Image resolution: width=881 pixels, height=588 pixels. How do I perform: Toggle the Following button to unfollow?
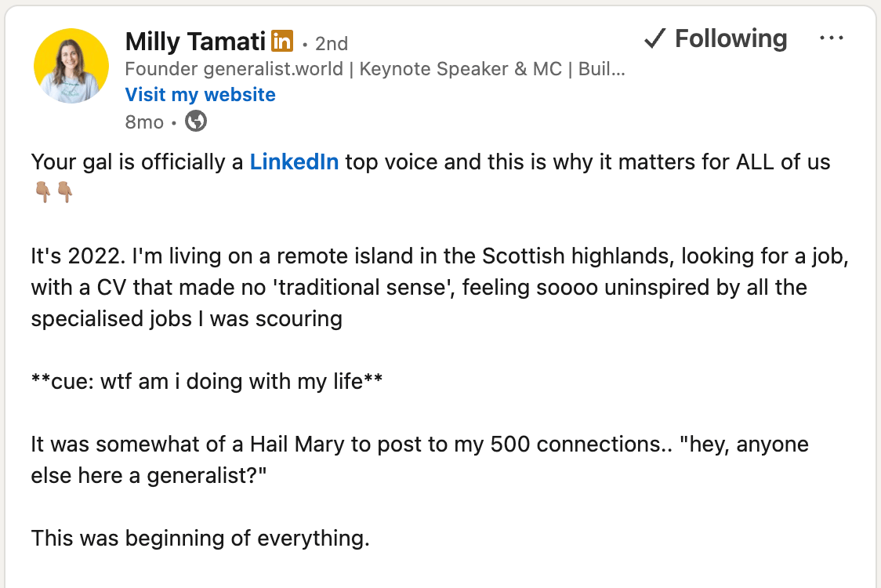click(731, 38)
